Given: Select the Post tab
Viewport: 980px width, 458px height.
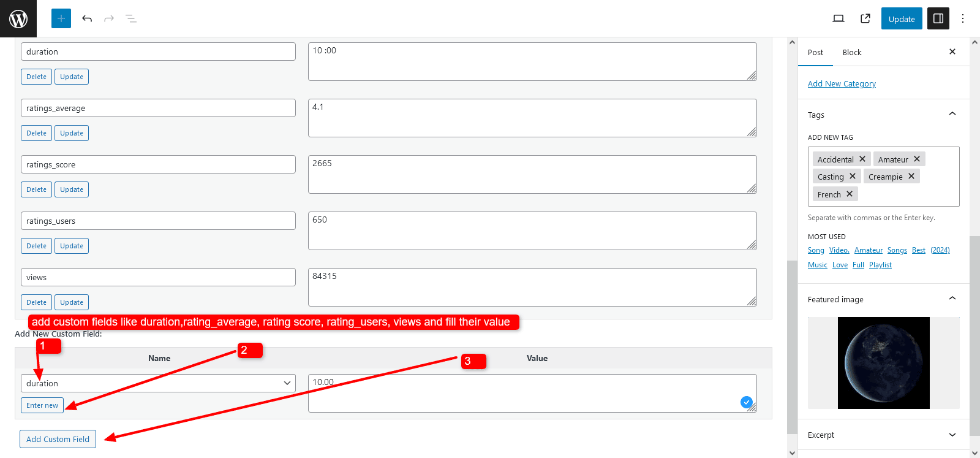Looking at the screenshot, I should coord(815,53).
